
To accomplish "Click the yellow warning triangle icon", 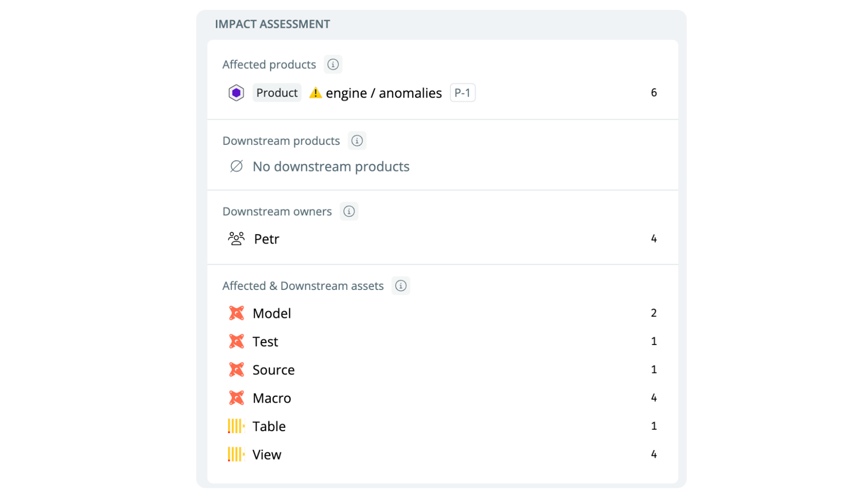I will coord(315,92).
